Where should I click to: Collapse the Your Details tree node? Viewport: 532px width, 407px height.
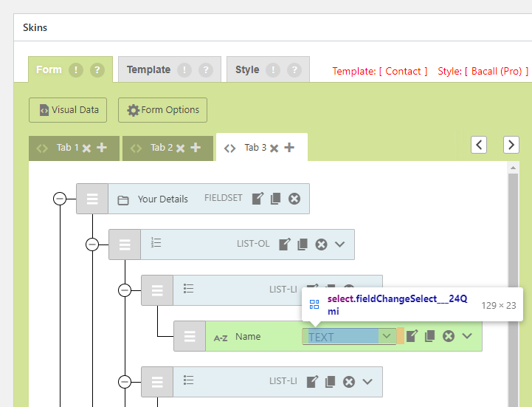coord(61,199)
